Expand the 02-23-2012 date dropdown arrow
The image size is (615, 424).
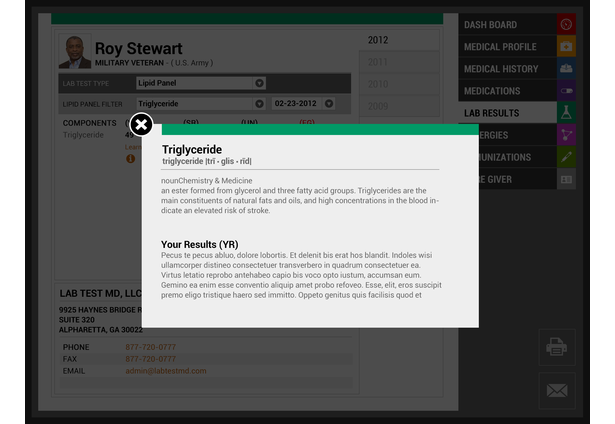[329, 104]
